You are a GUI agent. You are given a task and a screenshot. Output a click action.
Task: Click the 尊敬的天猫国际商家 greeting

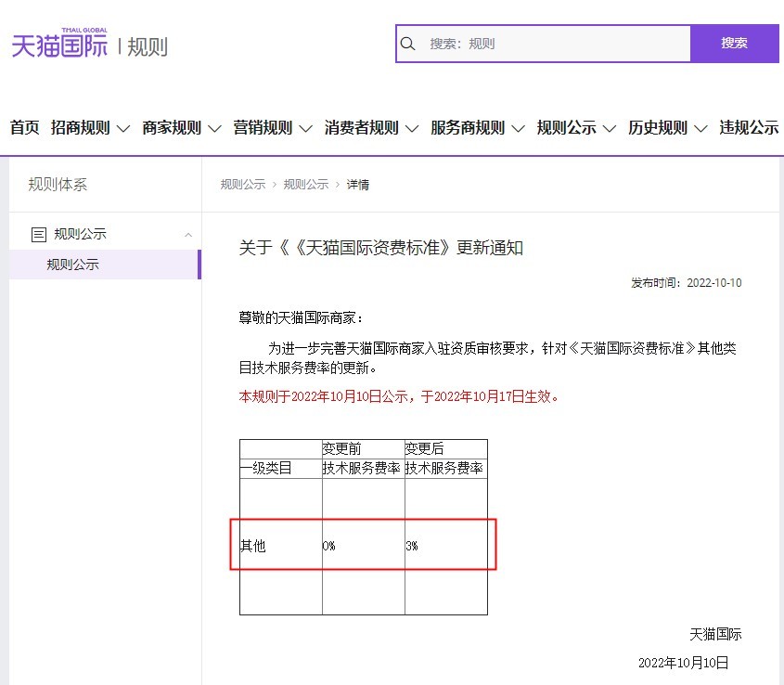(301, 317)
